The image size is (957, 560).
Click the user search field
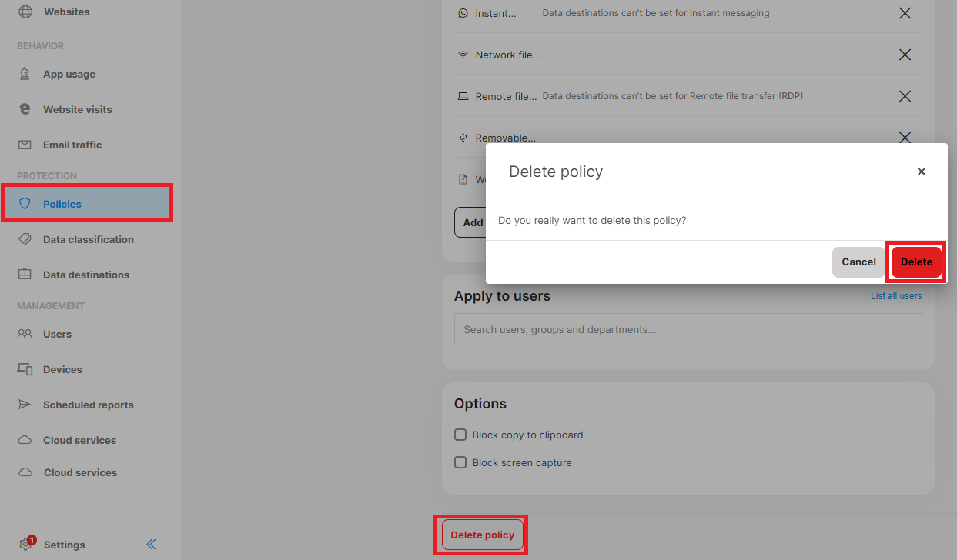pos(688,328)
